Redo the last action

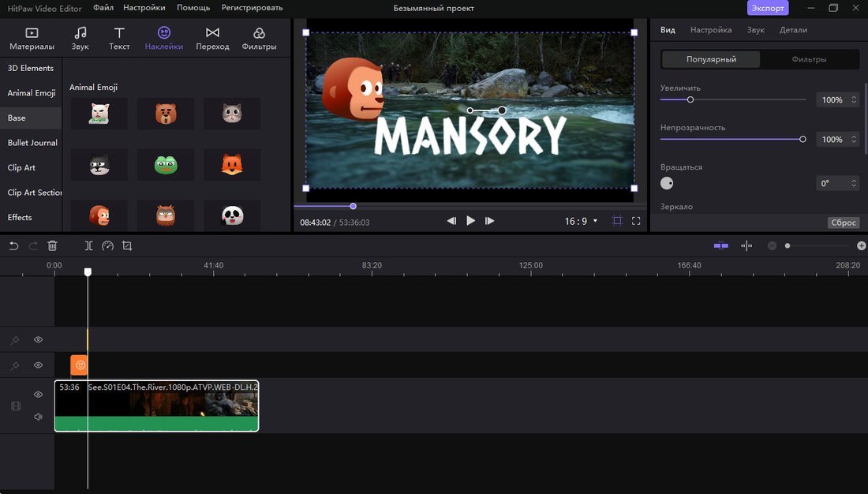[x=33, y=246]
